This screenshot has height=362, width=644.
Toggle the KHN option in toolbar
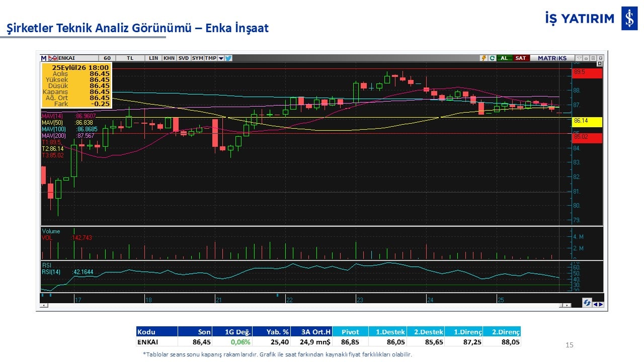tap(169, 58)
